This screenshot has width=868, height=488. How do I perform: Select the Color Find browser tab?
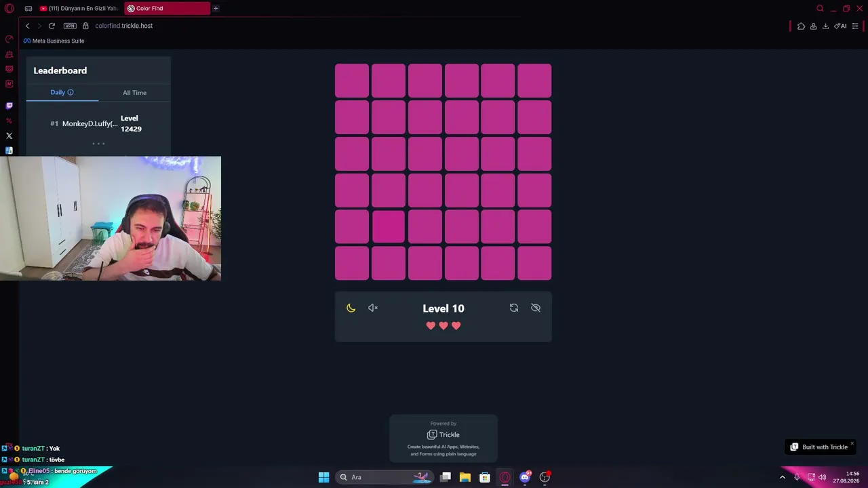pos(167,8)
